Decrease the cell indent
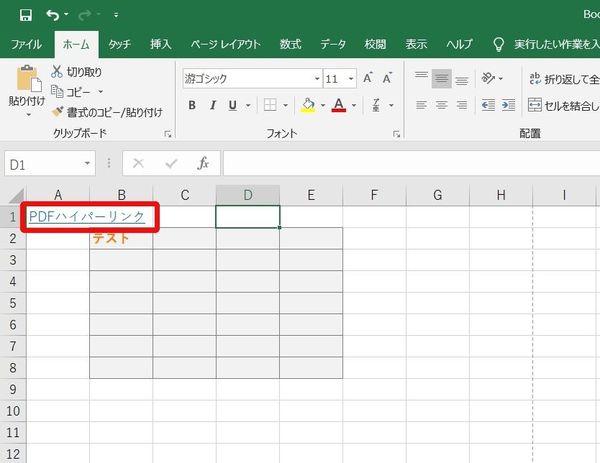Screen dimensions: 600x463 [488, 105]
